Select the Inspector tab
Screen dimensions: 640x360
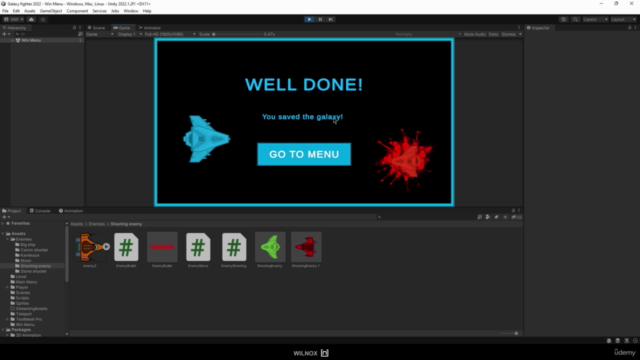point(538,28)
